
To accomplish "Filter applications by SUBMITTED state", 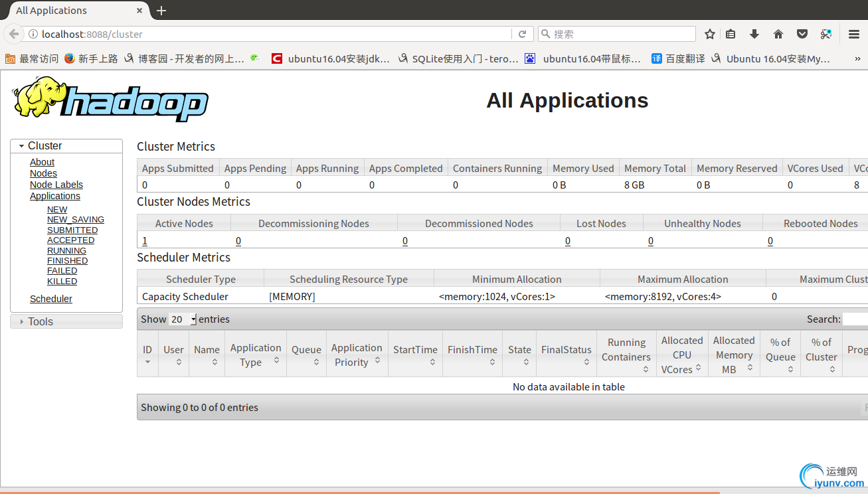I will coord(72,230).
